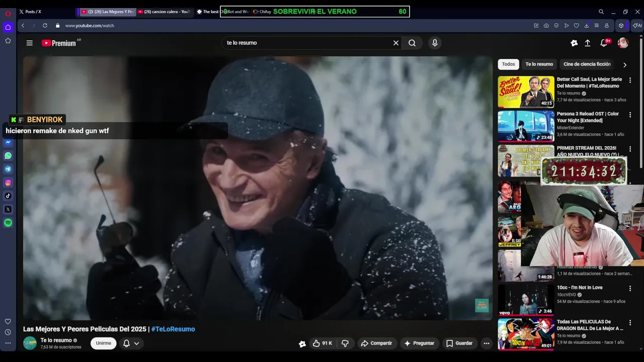Open the sidebar three-dots setup menu
Image resolution: width=644 pixels, height=362 pixels.
(8, 343)
